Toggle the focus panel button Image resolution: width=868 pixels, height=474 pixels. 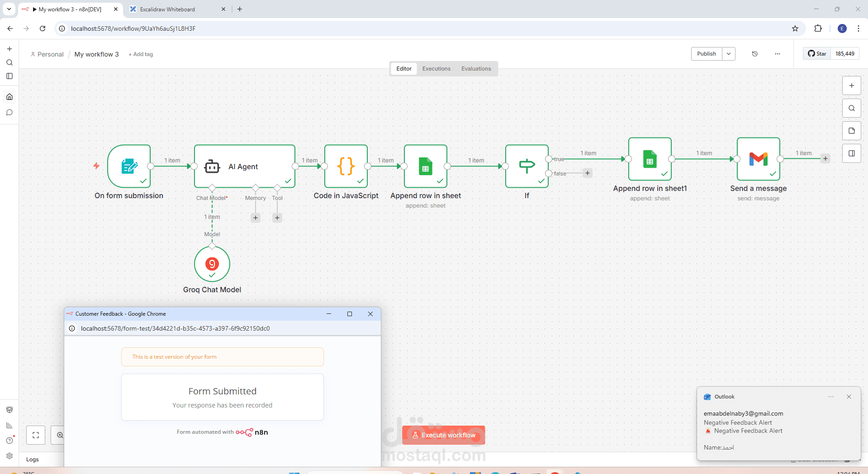852,153
